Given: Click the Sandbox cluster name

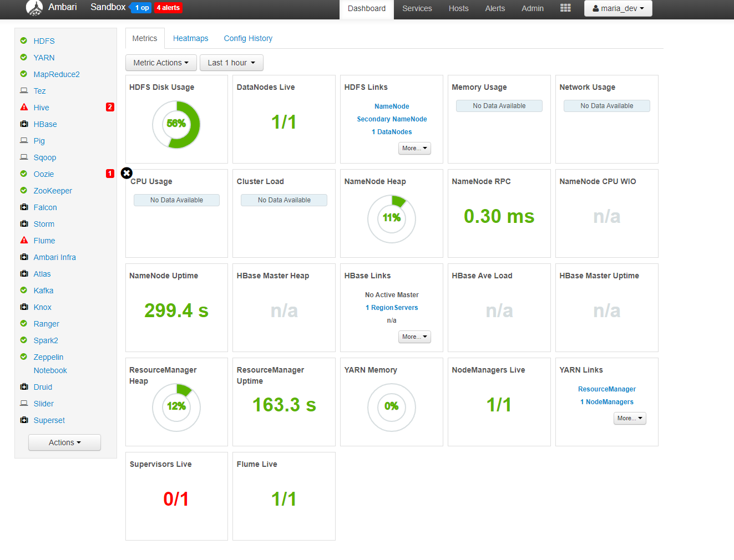Looking at the screenshot, I should tap(108, 7).
